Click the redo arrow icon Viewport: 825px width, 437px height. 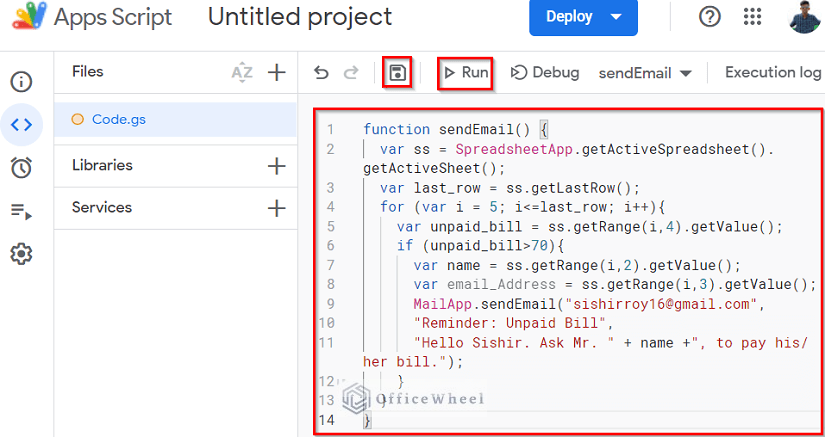(350, 73)
